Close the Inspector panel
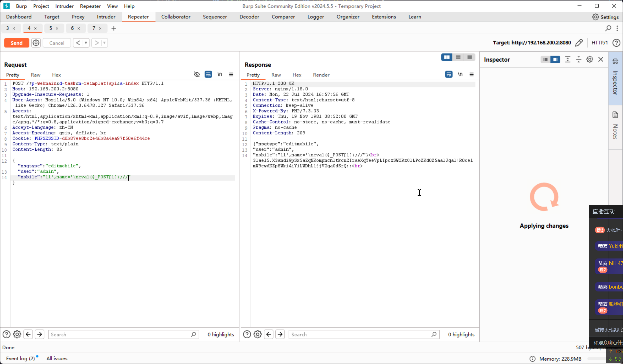The height and width of the screenshot is (364, 623). pyautogui.click(x=601, y=59)
